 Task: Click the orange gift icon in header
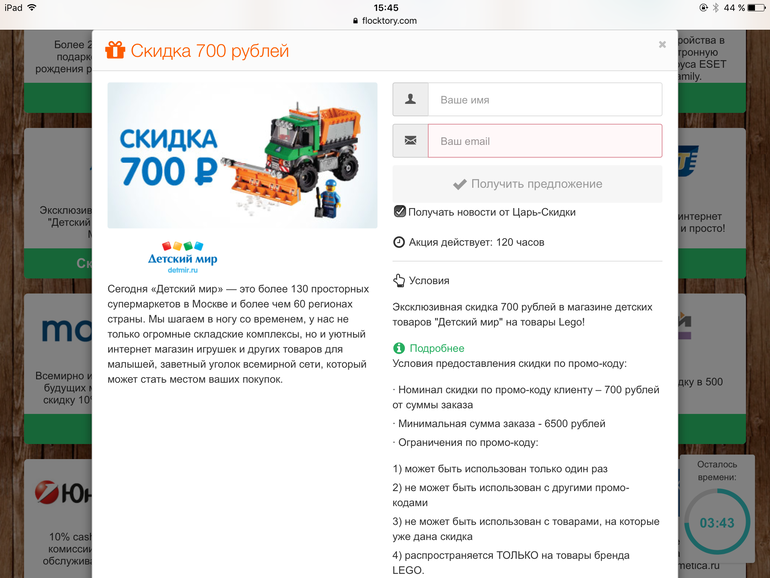[115, 50]
